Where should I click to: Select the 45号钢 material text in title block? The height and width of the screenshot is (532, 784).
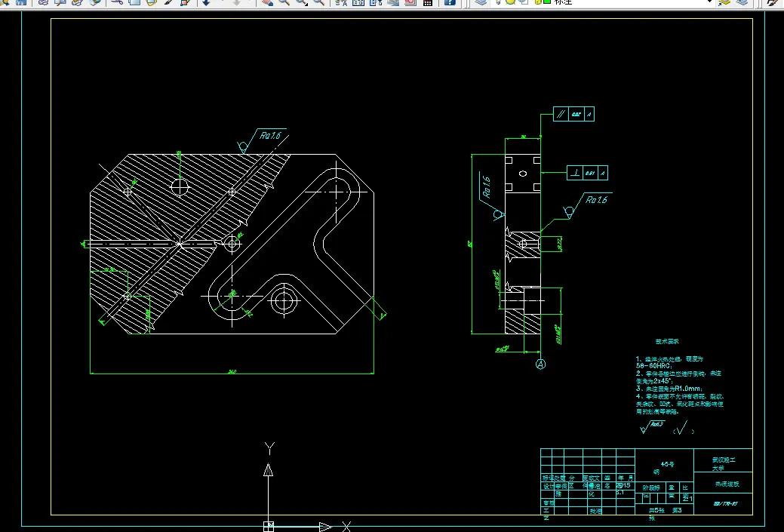click(663, 468)
